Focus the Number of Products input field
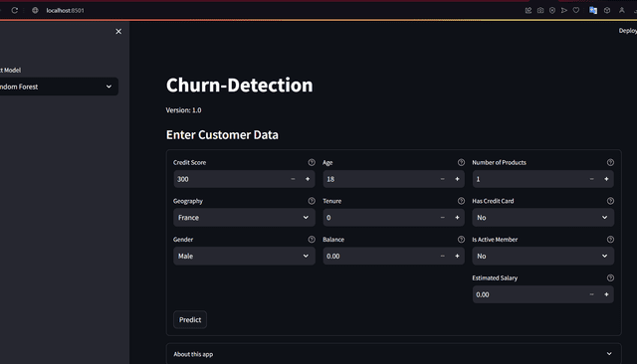The width and height of the screenshot is (637, 364). [x=529, y=179]
